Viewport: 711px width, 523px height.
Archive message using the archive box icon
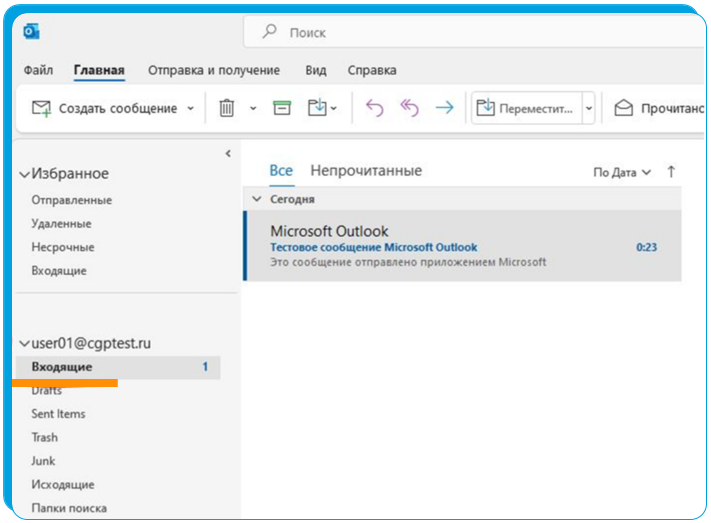(x=282, y=108)
